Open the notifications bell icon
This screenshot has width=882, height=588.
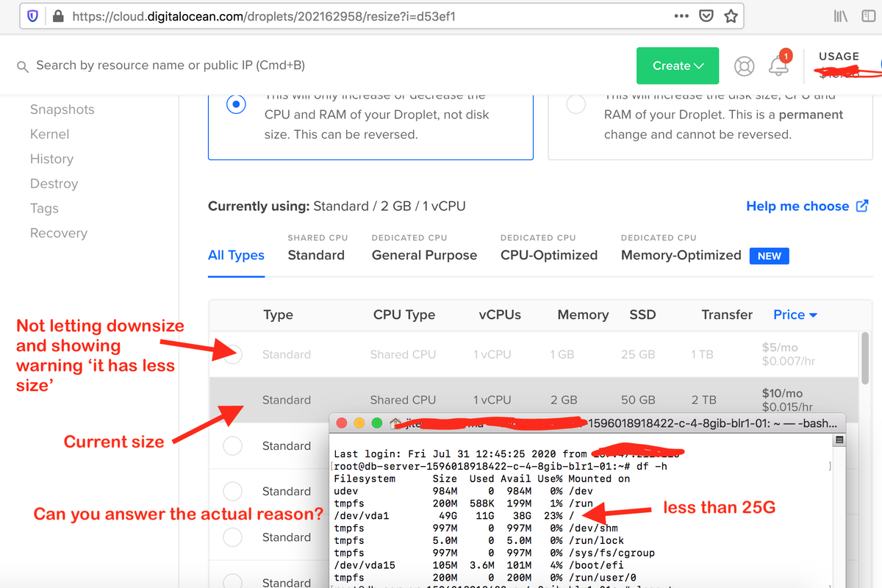pos(778,66)
